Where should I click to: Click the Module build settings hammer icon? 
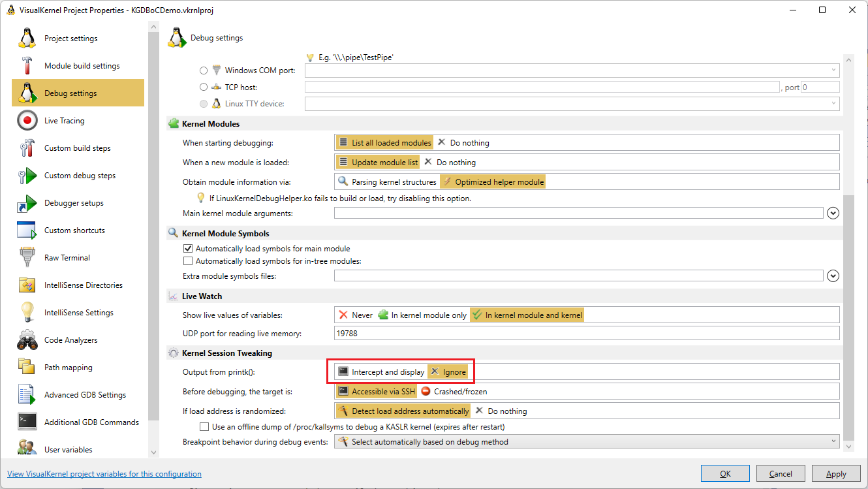(x=27, y=66)
